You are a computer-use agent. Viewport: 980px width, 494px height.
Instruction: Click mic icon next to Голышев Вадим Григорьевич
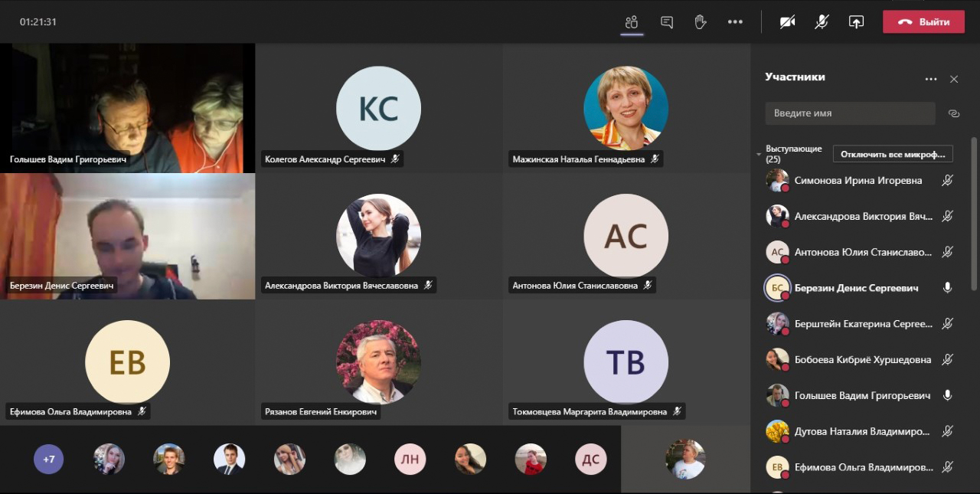click(x=947, y=396)
